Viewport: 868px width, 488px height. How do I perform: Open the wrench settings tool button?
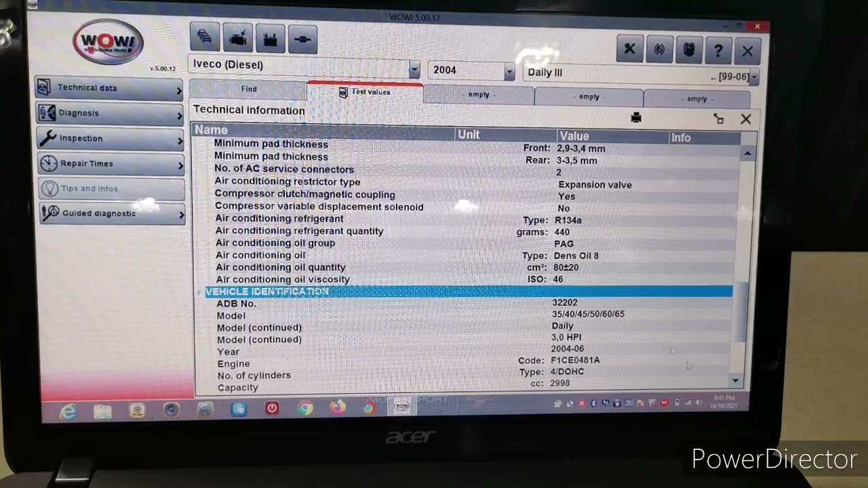click(630, 49)
